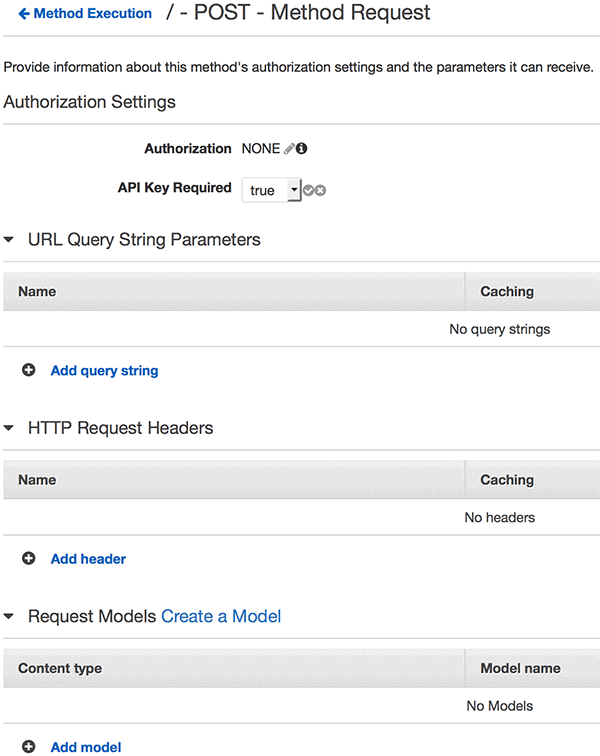Edit Authorization with the pencil icon

[x=289, y=148]
